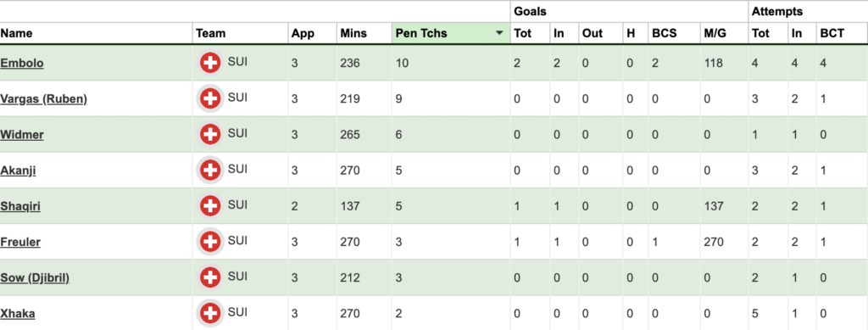Screen dimensions: 868x330
Task: Click the Swiss flag icon in Sow row
Action: 210,277
